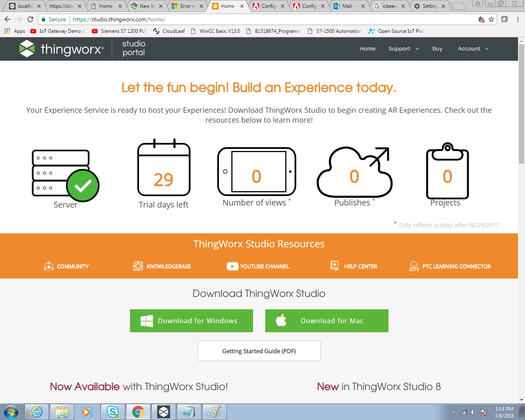The width and height of the screenshot is (525, 420).
Task: Click the browser Back arrow
Action: click(x=7, y=19)
